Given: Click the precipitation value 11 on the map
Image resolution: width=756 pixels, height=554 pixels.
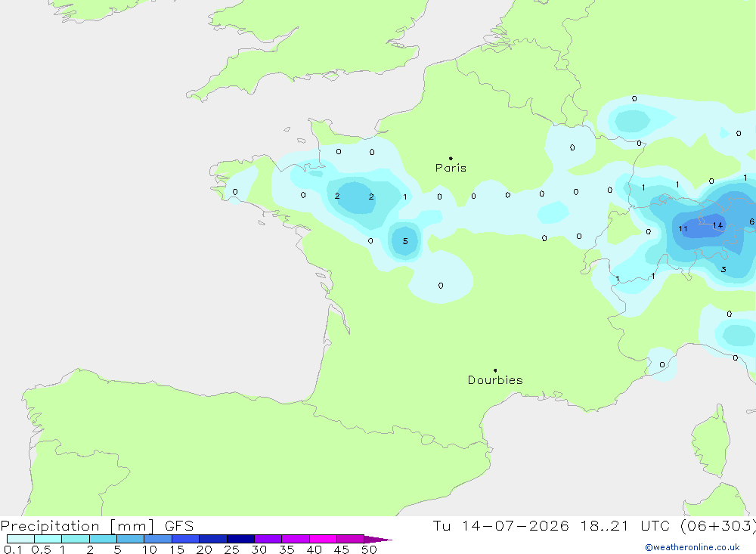Looking at the screenshot, I should tap(683, 228).
